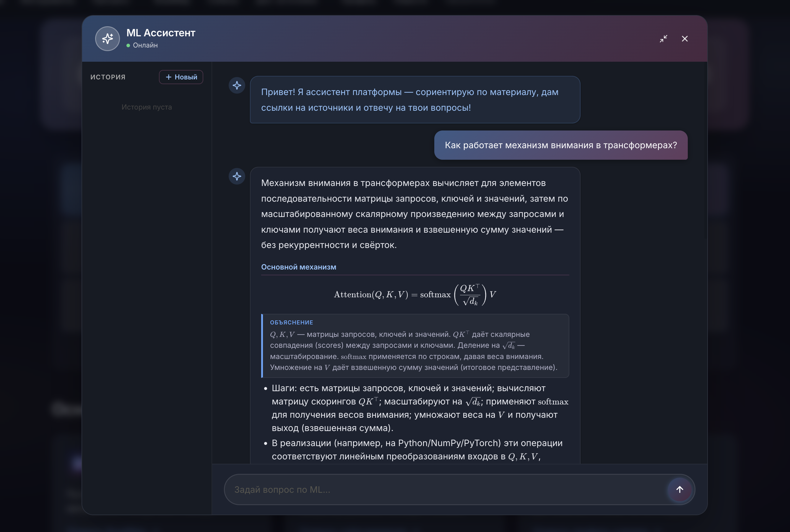The width and height of the screenshot is (790, 532).
Task: Start a new chat with Новый button
Action: point(181,77)
